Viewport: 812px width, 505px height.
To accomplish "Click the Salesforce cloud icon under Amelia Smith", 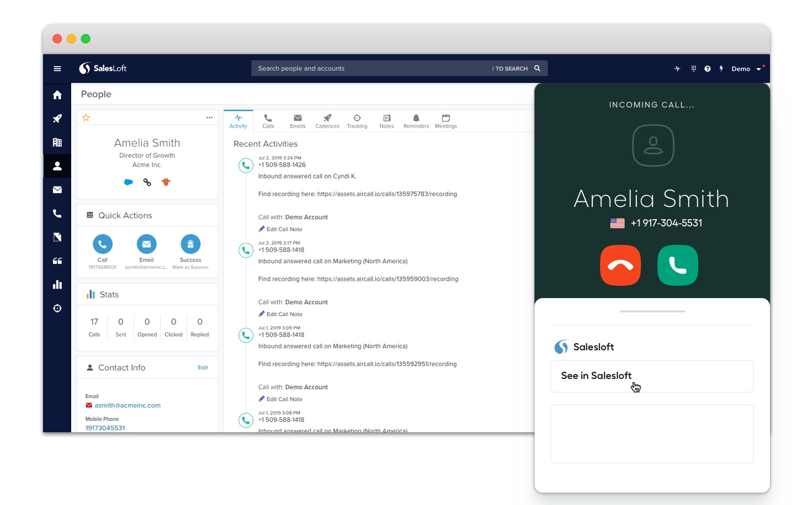I will pos(129,182).
